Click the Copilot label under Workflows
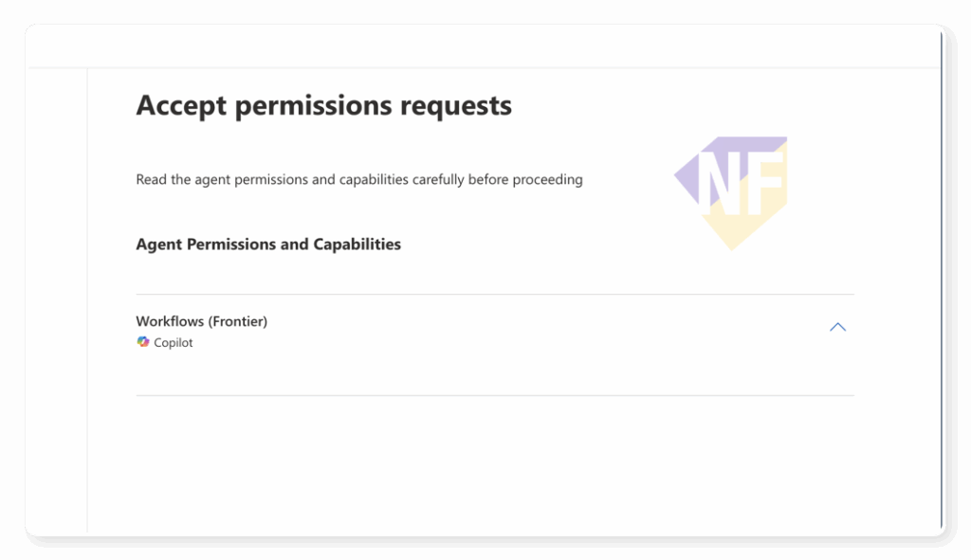This screenshot has height=560, width=971. click(173, 343)
